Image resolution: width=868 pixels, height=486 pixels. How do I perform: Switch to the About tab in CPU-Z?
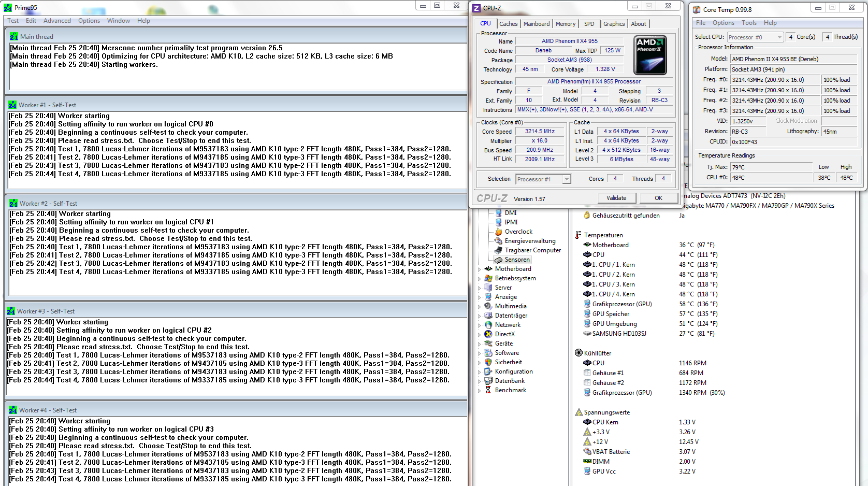[639, 24]
